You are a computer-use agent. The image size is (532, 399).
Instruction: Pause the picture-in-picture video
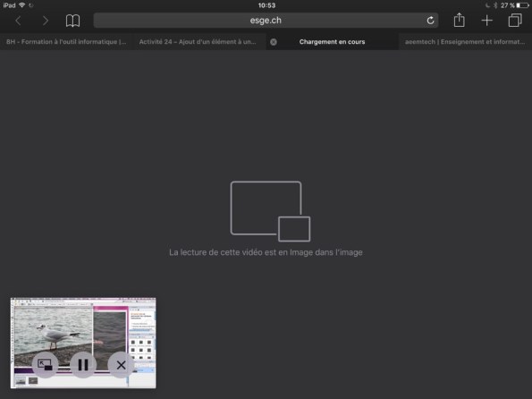[x=83, y=365]
